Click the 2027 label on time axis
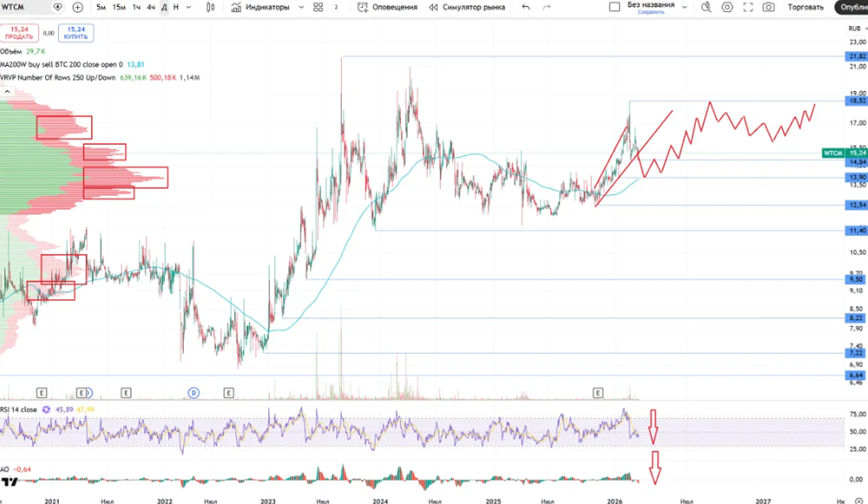 [763, 501]
